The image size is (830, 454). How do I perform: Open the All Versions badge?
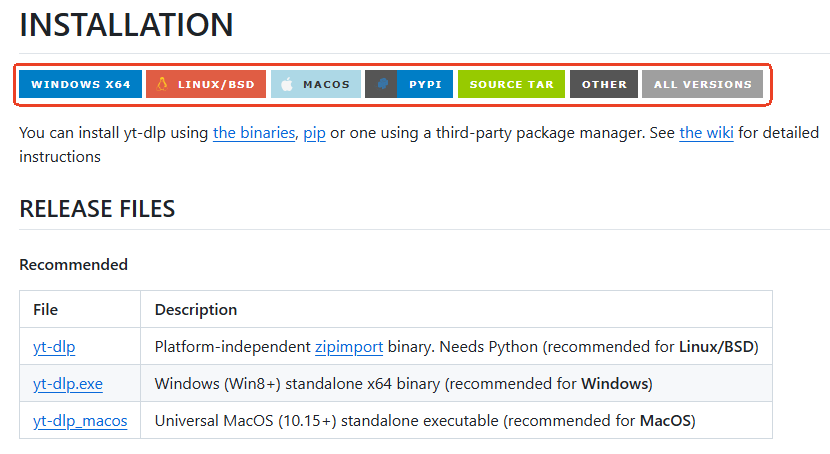(x=702, y=85)
